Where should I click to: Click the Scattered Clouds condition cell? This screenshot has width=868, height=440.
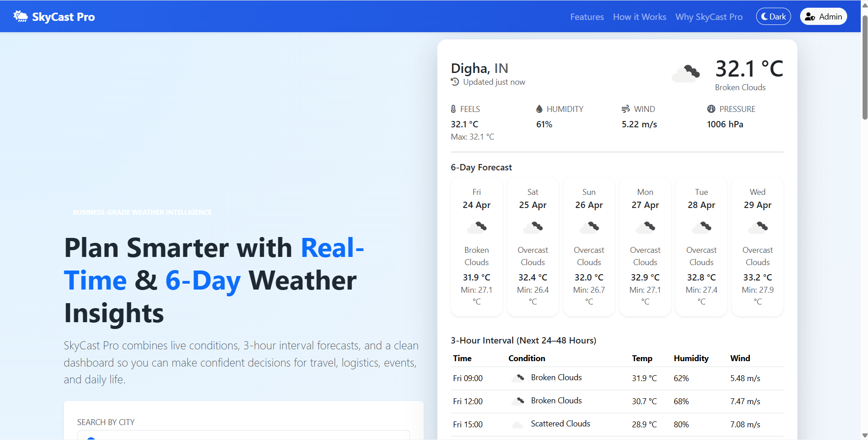pyautogui.click(x=561, y=424)
